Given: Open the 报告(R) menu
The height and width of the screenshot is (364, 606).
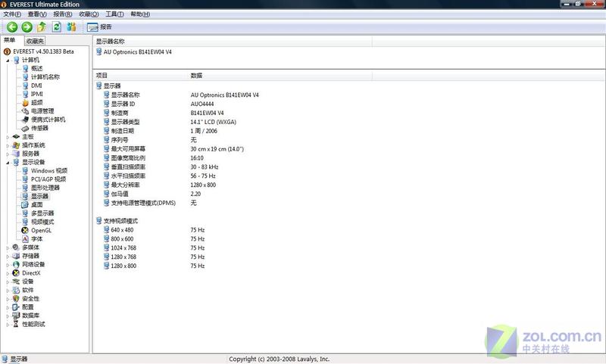Looking at the screenshot, I should click(x=63, y=14).
